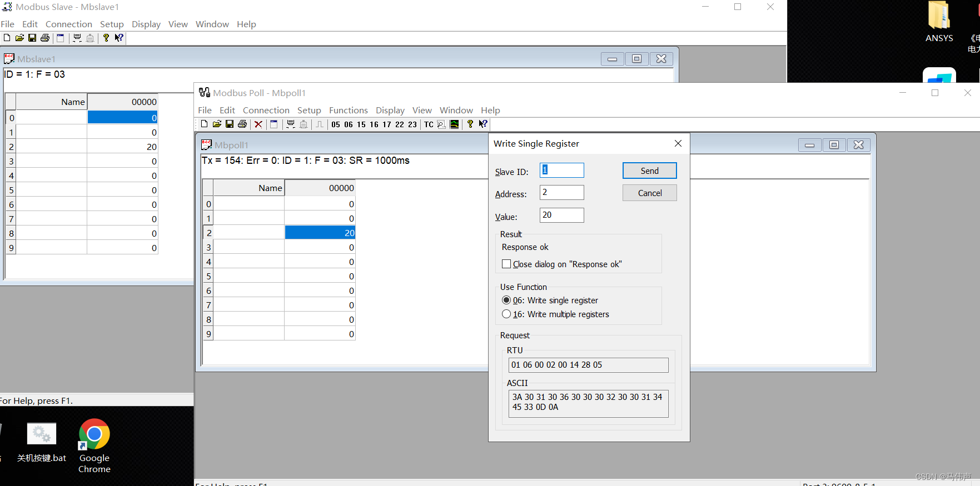Click 00000 column header in Mbpoll1 table
The height and width of the screenshot is (486, 980).
pyautogui.click(x=320, y=188)
